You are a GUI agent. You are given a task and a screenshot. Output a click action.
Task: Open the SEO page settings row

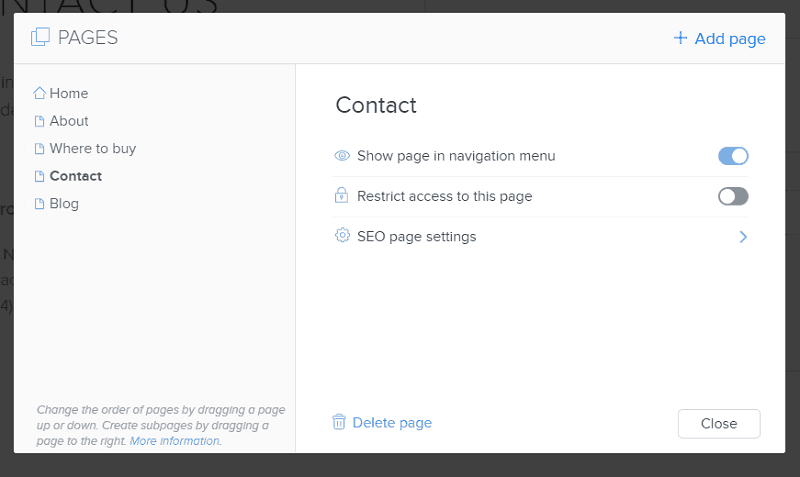(541, 237)
